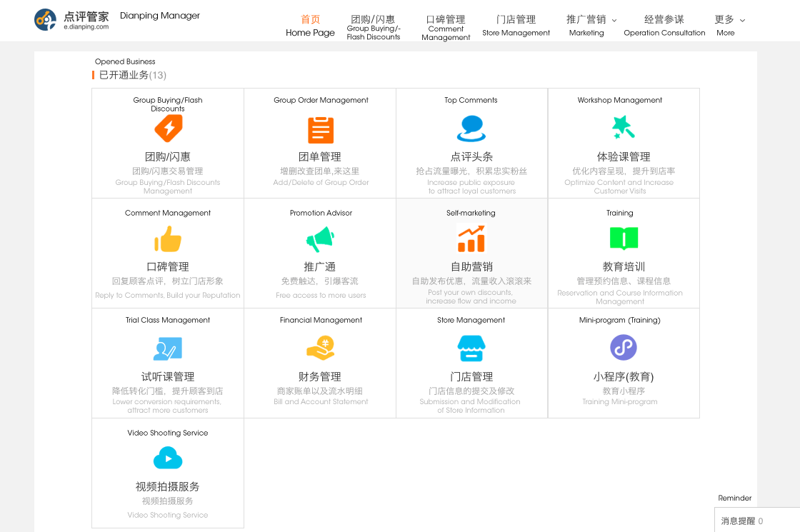Viewport: 800px width, 532px height.
Task: Open the green megaphone Promotion Advisor icon
Action: [320, 239]
